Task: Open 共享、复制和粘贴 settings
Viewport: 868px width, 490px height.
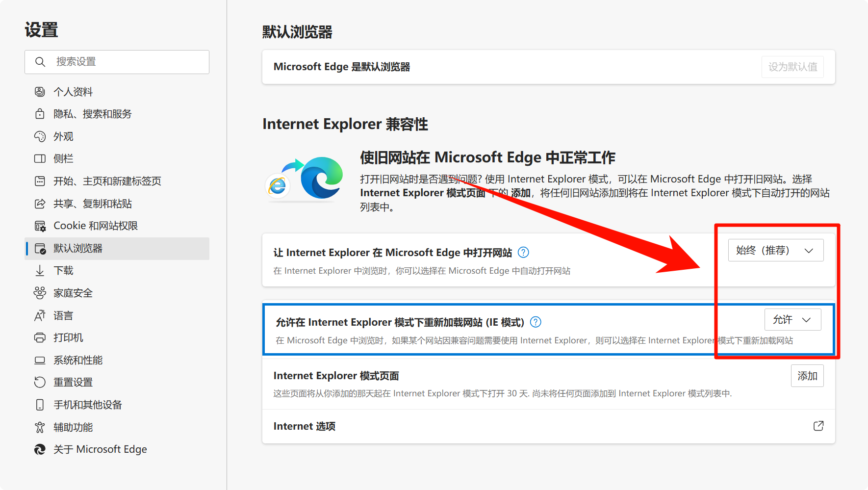Action: point(117,204)
